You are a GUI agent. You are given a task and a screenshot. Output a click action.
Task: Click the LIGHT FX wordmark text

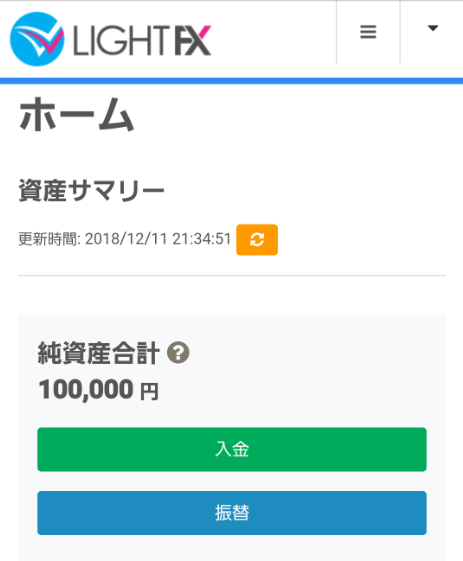[142, 41]
